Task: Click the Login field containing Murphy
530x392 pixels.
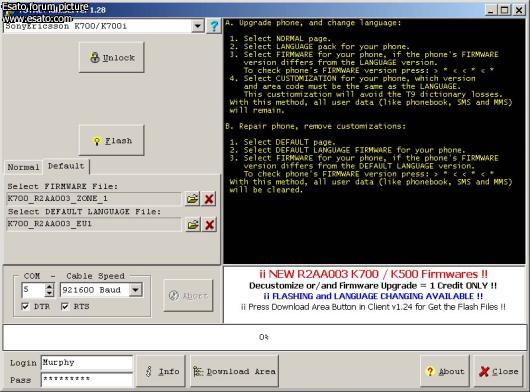Action: [87, 363]
